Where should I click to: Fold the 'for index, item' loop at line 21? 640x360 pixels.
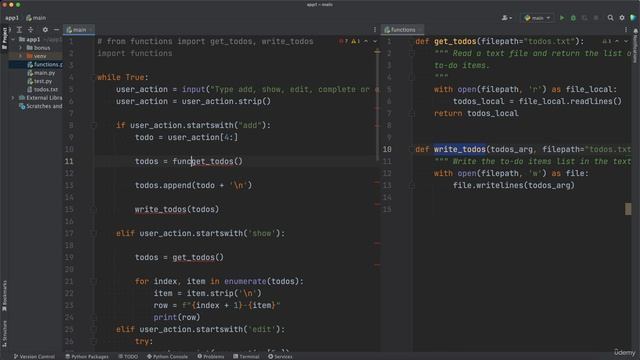93,282
